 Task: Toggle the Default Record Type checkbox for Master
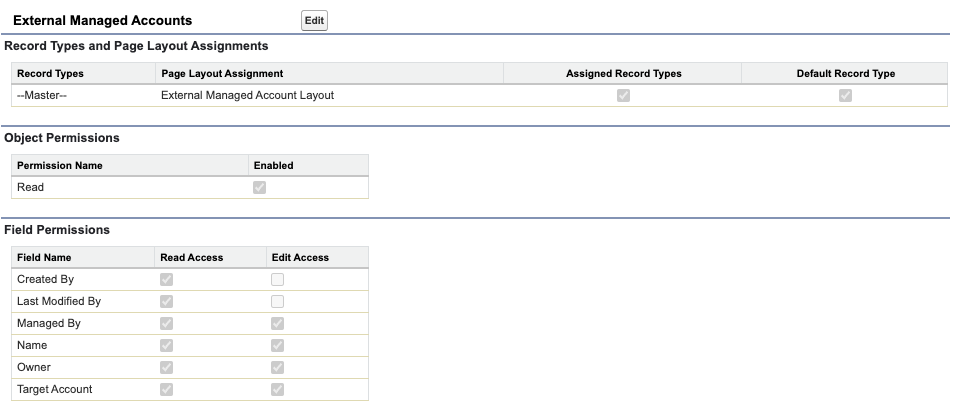click(845, 96)
